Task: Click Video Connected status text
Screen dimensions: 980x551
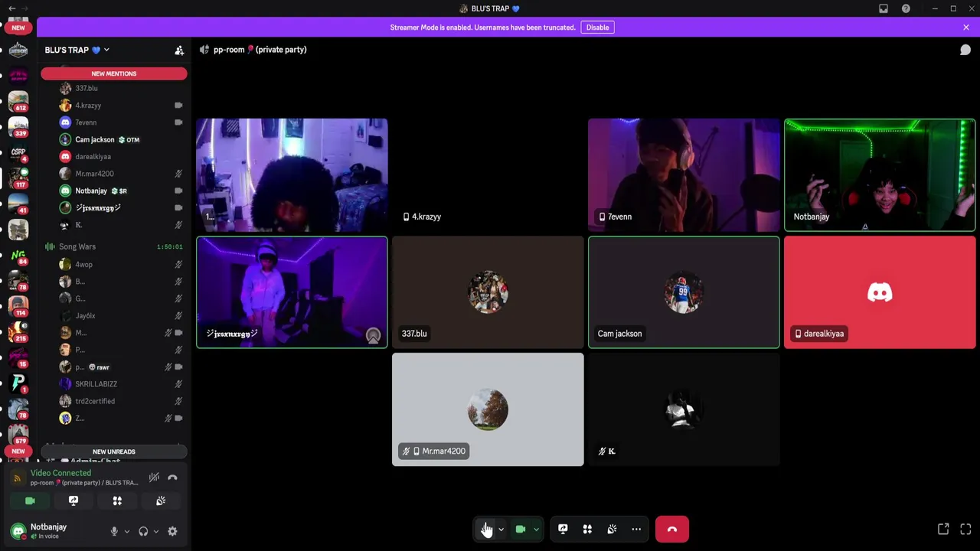Action: point(60,473)
